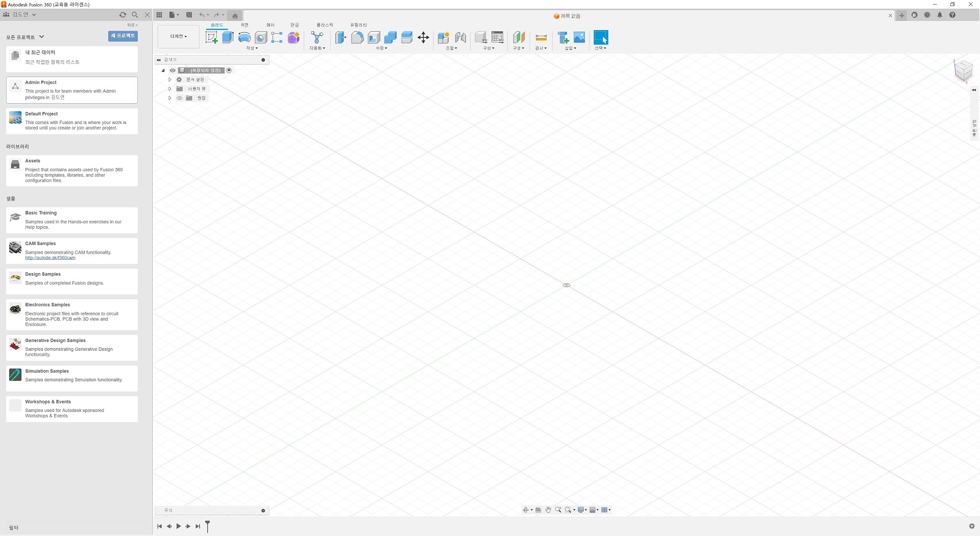Click the filter input field
The width and height of the screenshot is (980, 536).
tap(77, 528)
